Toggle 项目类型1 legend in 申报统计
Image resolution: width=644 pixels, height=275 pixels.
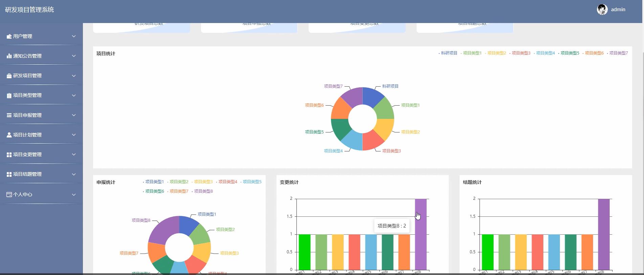153,182
